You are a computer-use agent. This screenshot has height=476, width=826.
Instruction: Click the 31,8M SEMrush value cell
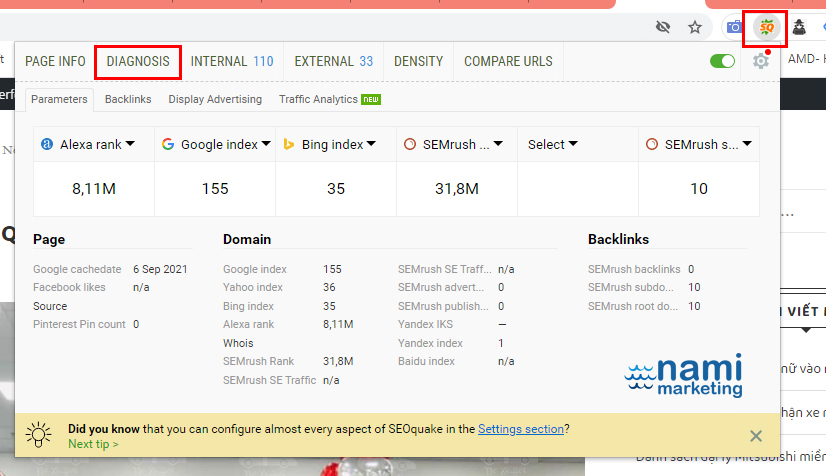click(457, 189)
